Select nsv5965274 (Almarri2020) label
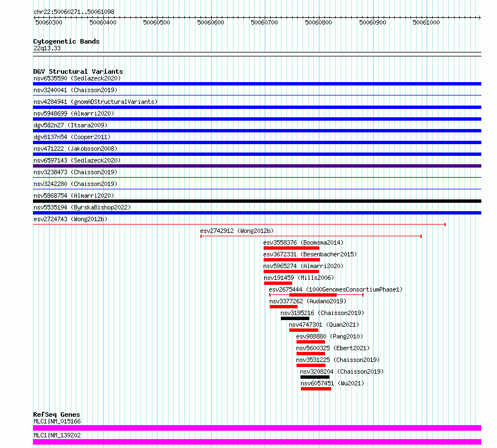497x448 pixels. pos(303,266)
